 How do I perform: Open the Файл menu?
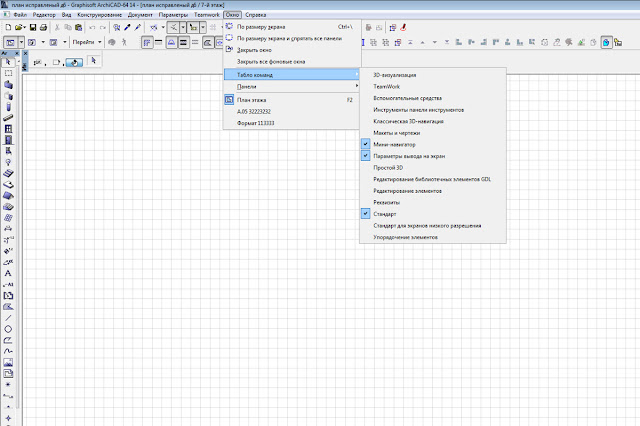20,15
